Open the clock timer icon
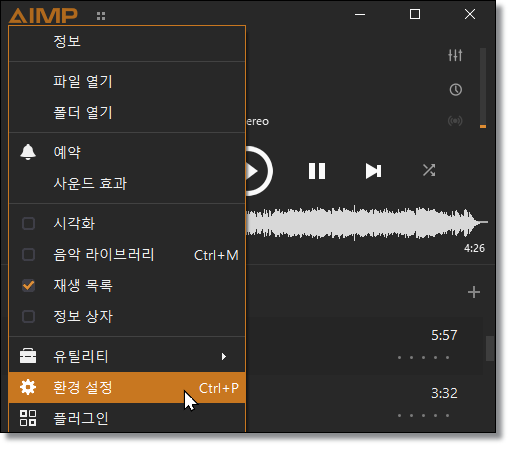 point(456,90)
